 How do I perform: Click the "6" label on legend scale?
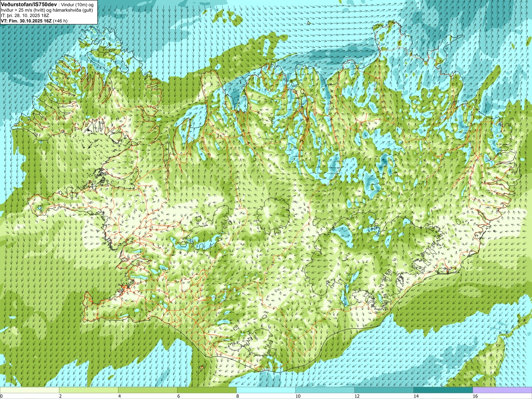click(178, 396)
